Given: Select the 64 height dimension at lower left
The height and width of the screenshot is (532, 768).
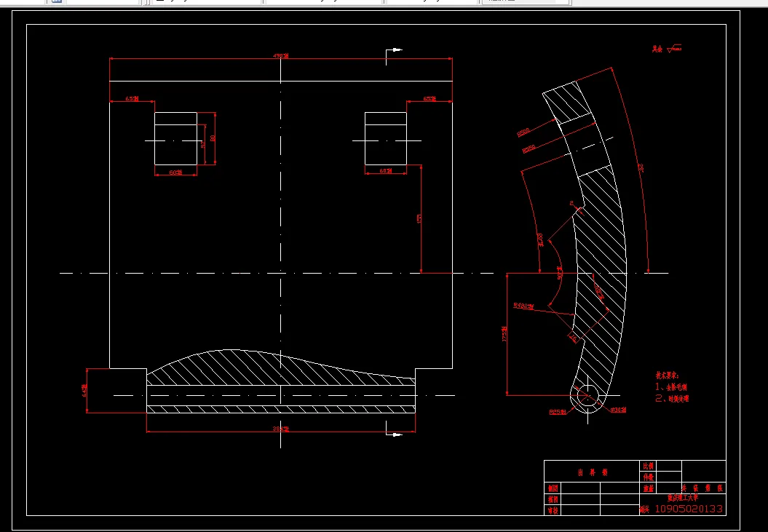Looking at the screenshot, I should click(x=84, y=390).
